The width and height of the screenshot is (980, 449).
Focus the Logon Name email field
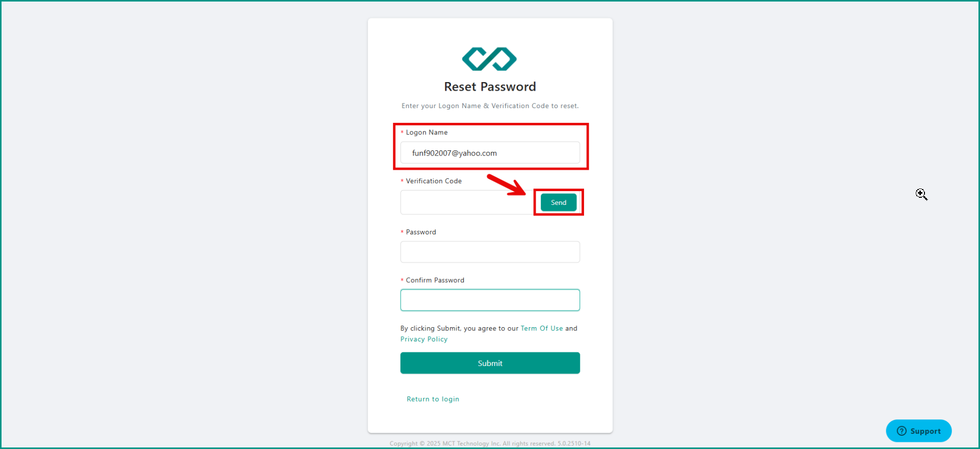[x=490, y=153]
